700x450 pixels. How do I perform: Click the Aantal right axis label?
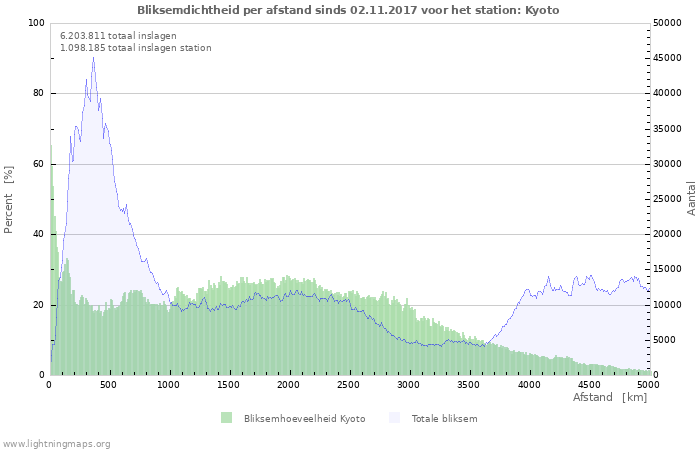[691, 199]
